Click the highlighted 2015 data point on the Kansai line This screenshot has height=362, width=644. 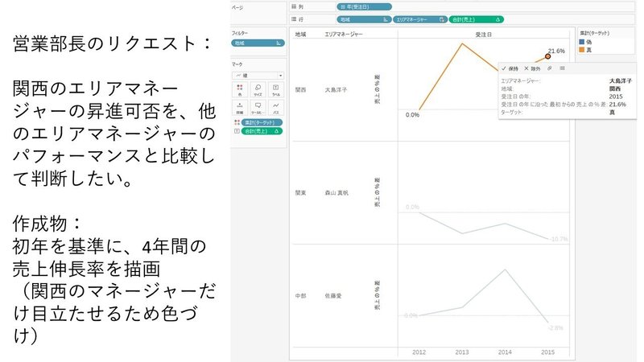click(548, 56)
